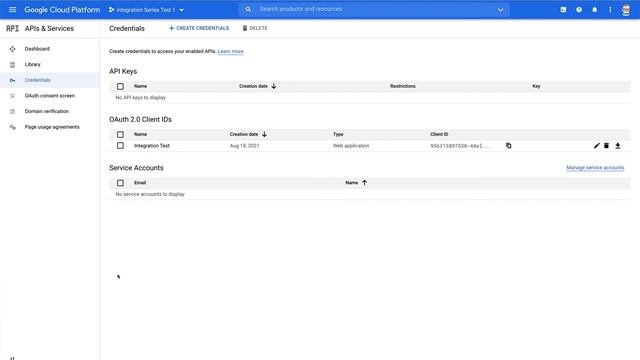The image size is (640, 360).
Task: Click the Credentials key icon
Action: [x=12, y=80]
